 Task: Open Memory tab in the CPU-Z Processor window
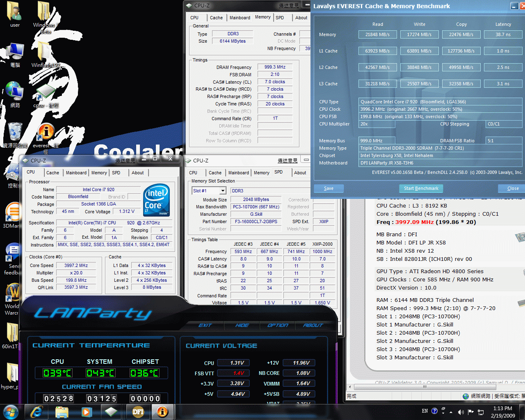click(x=99, y=173)
